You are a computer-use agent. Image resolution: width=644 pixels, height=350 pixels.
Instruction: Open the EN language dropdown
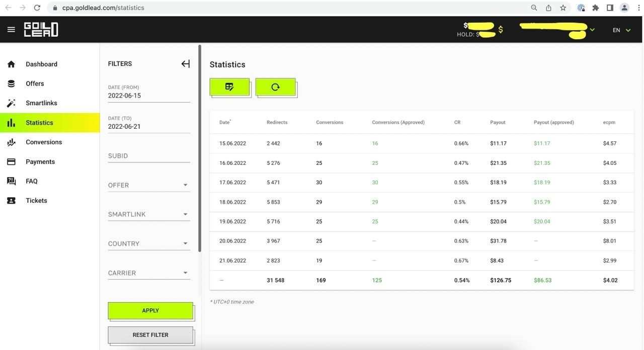pyautogui.click(x=621, y=30)
